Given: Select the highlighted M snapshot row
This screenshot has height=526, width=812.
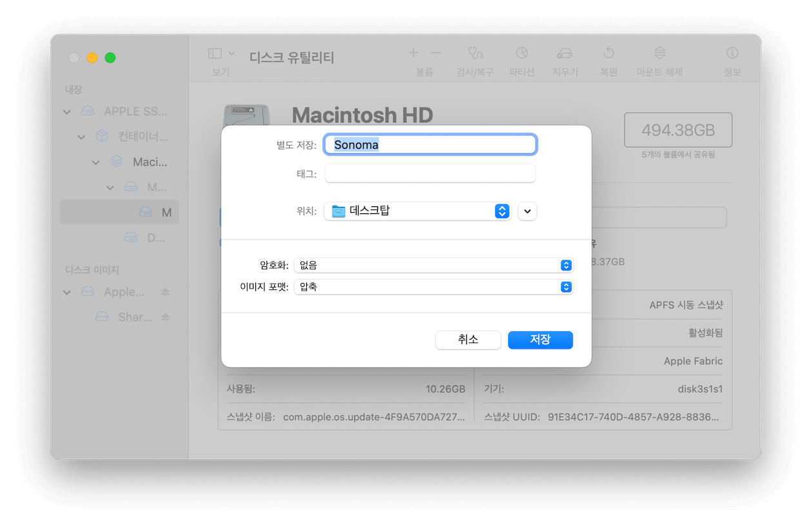Looking at the screenshot, I should pyautogui.click(x=119, y=212).
